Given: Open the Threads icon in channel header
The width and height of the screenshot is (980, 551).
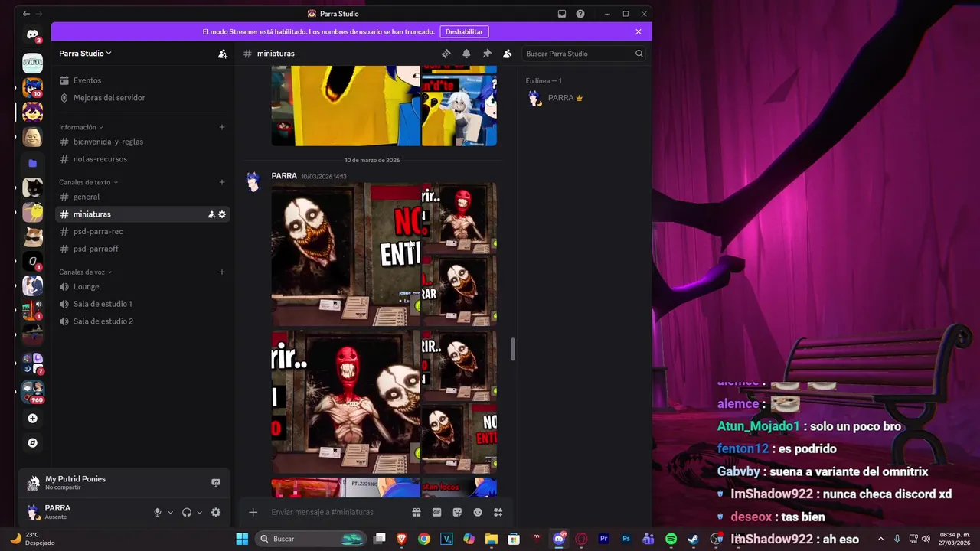Looking at the screenshot, I should point(446,54).
